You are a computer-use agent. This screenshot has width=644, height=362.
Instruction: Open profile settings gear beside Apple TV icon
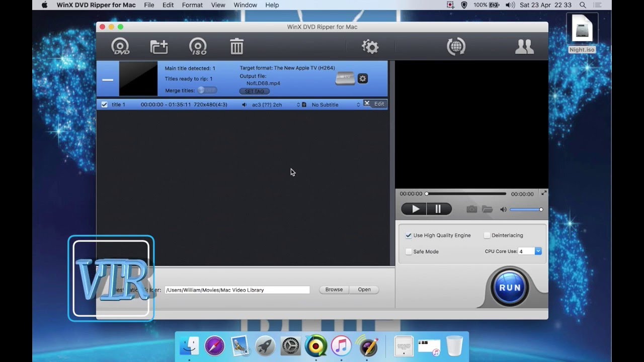[362, 78]
